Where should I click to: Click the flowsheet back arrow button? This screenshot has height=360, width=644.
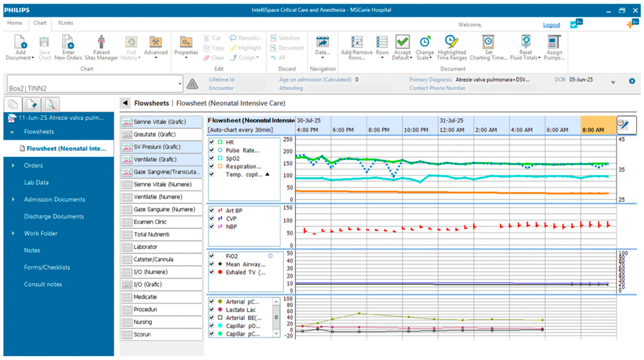click(x=125, y=103)
